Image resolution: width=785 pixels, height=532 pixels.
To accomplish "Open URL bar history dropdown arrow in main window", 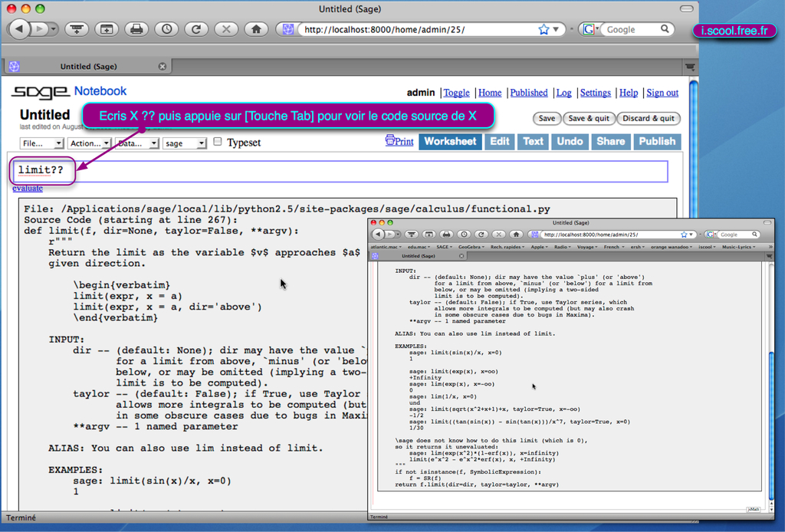I will (556, 30).
